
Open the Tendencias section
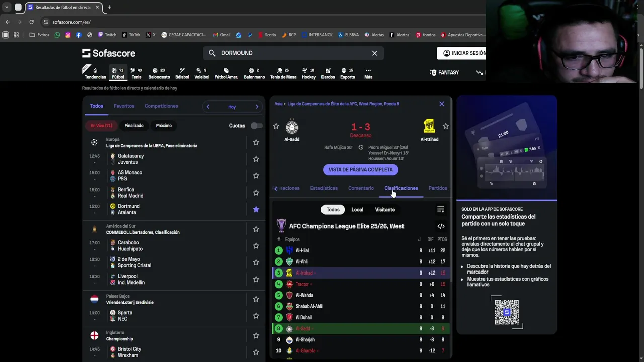pos(95,73)
